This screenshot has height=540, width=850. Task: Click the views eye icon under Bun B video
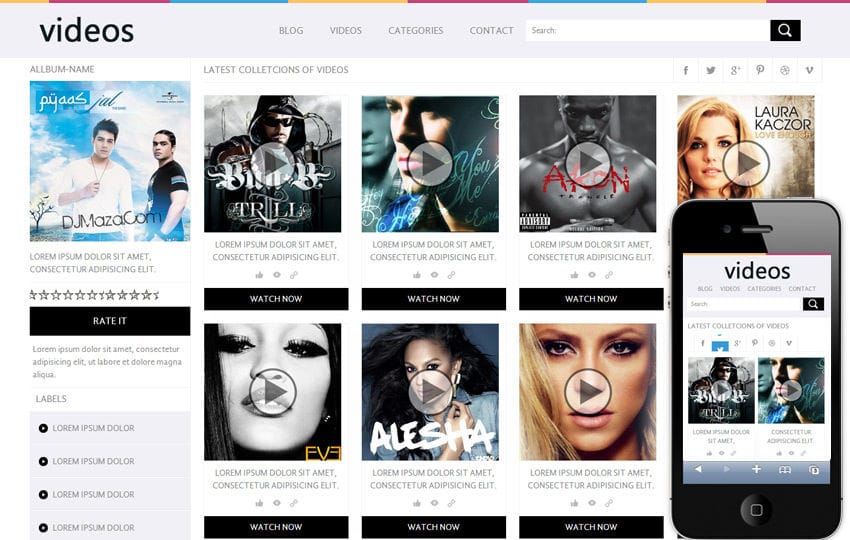click(x=276, y=275)
